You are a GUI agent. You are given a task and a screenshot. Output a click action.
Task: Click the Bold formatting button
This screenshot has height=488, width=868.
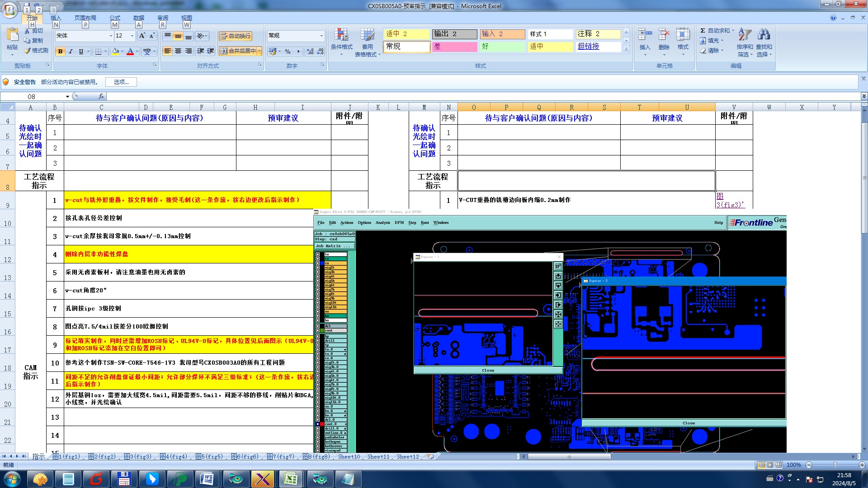60,52
